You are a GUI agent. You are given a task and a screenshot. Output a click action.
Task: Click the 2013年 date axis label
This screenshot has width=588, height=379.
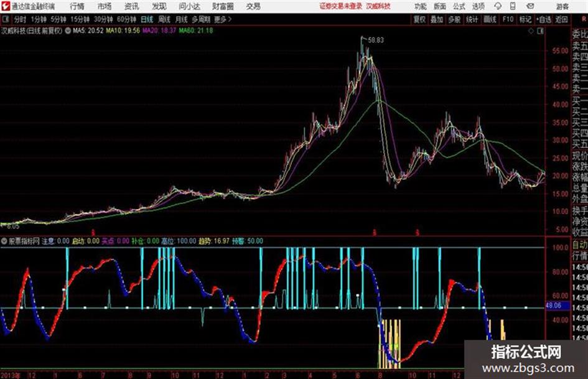11,375
